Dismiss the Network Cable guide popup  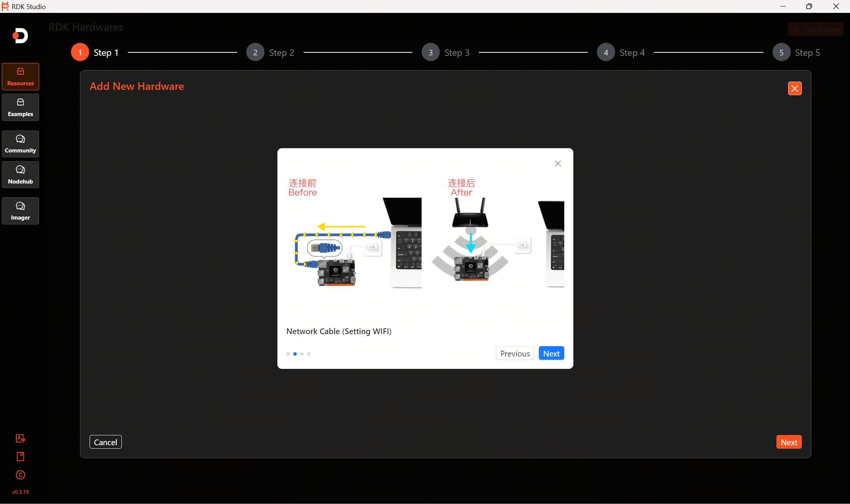click(x=557, y=163)
